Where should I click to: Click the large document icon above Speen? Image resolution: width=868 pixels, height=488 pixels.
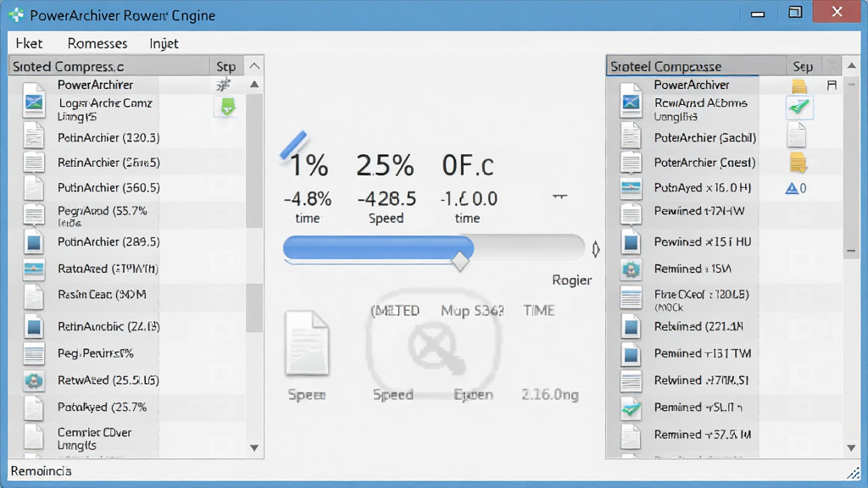point(307,343)
